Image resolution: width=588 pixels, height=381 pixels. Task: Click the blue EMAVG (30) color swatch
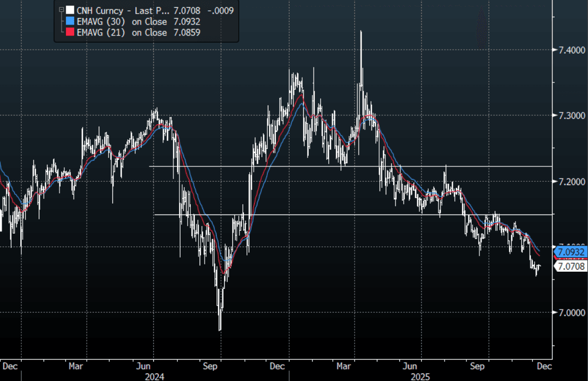(69, 21)
